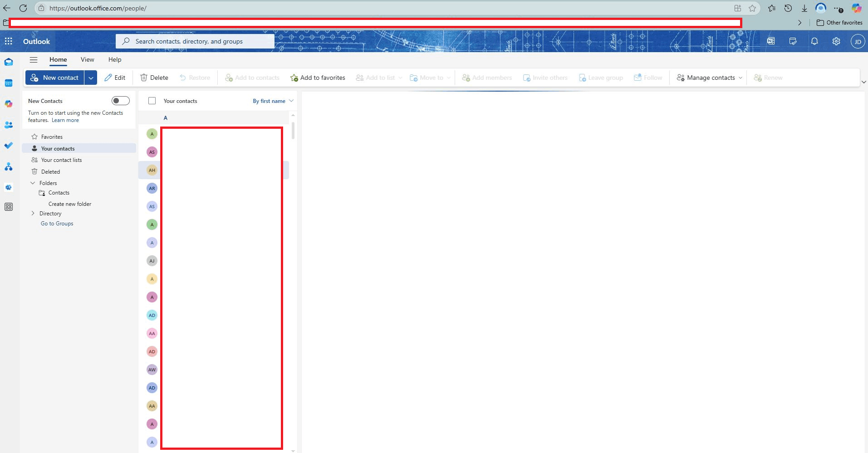Open the People app in the sidebar
The height and width of the screenshot is (453, 868).
pos(9,125)
